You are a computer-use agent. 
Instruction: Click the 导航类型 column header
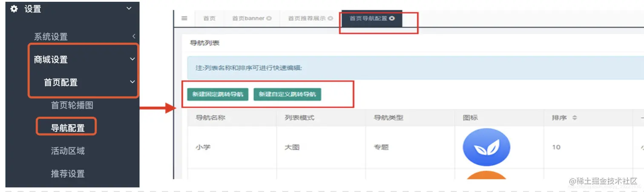tap(388, 118)
